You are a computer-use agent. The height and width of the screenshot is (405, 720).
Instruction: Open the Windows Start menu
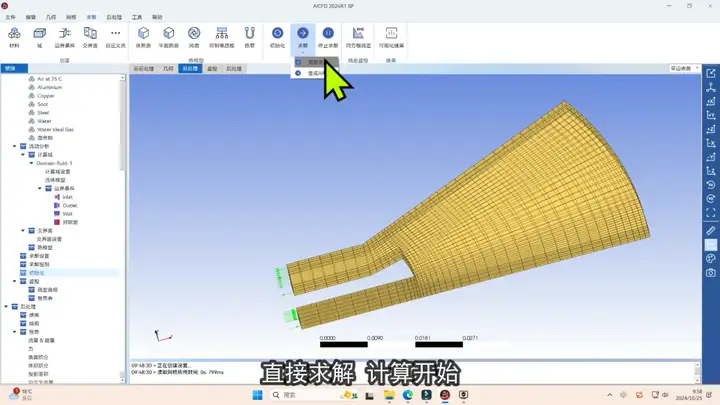pyautogui.click(x=257, y=395)
